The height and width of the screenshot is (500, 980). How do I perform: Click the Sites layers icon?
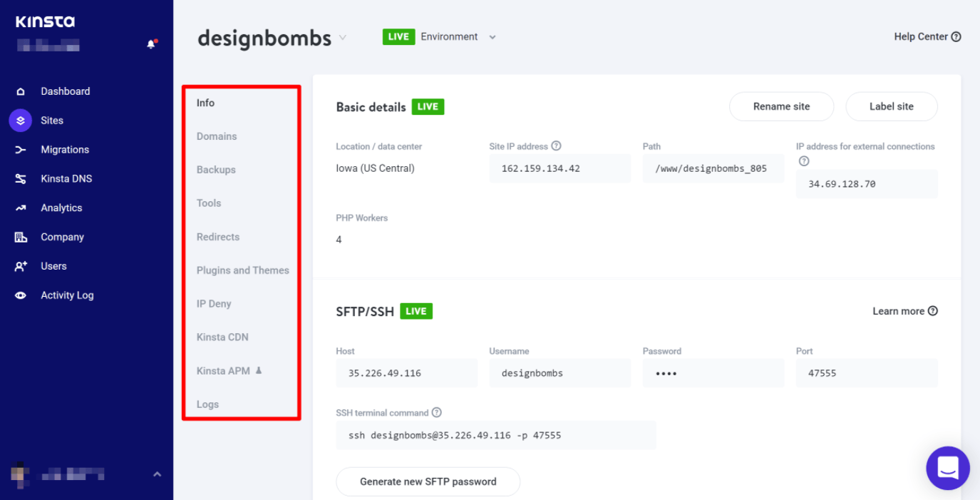21,121
